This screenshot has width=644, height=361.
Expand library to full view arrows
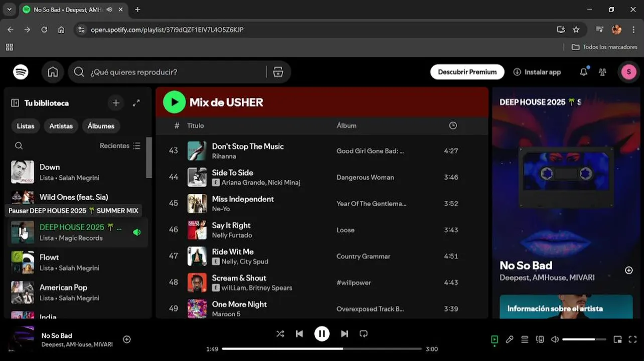pyautogui.click(x=136, y=103)
